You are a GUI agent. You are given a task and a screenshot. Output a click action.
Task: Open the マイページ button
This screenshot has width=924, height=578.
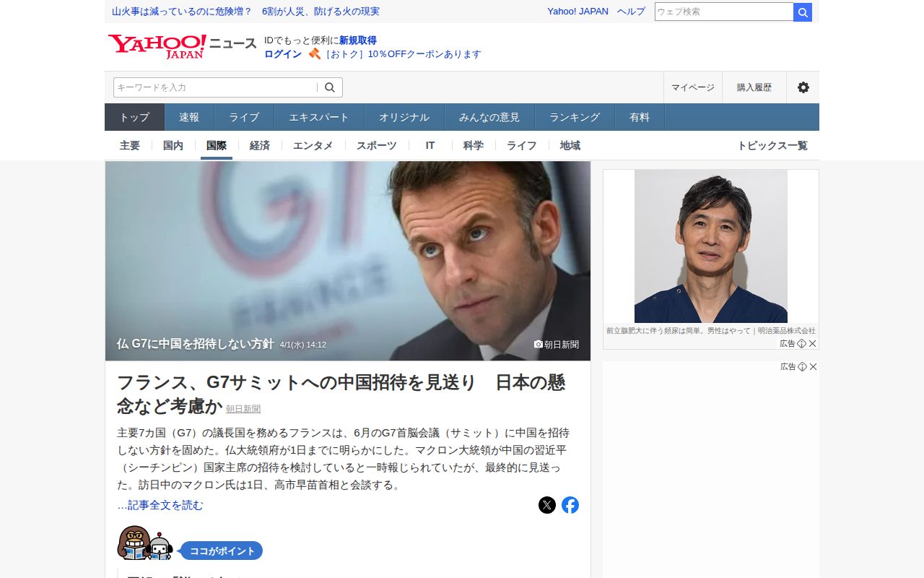point(693,87)
